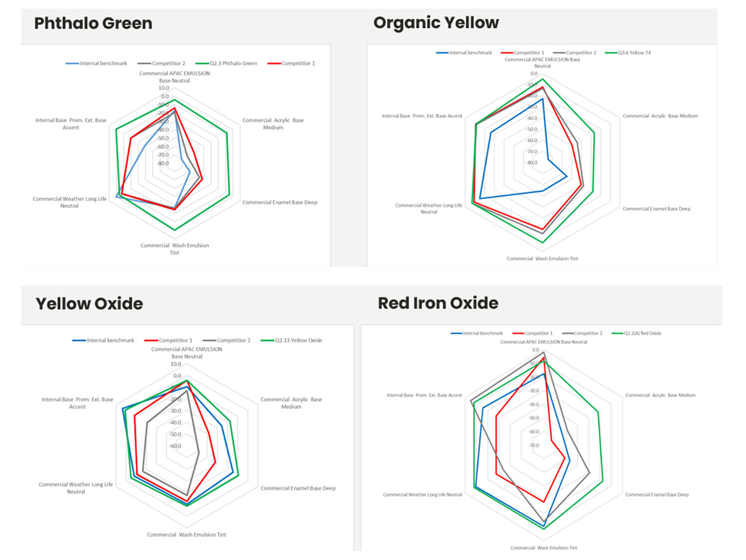Click Commercial Enamel Base Deep label in Phthalo Green chart
The width and height of the screenshot is (746, 560).
[x=280, y=202]
